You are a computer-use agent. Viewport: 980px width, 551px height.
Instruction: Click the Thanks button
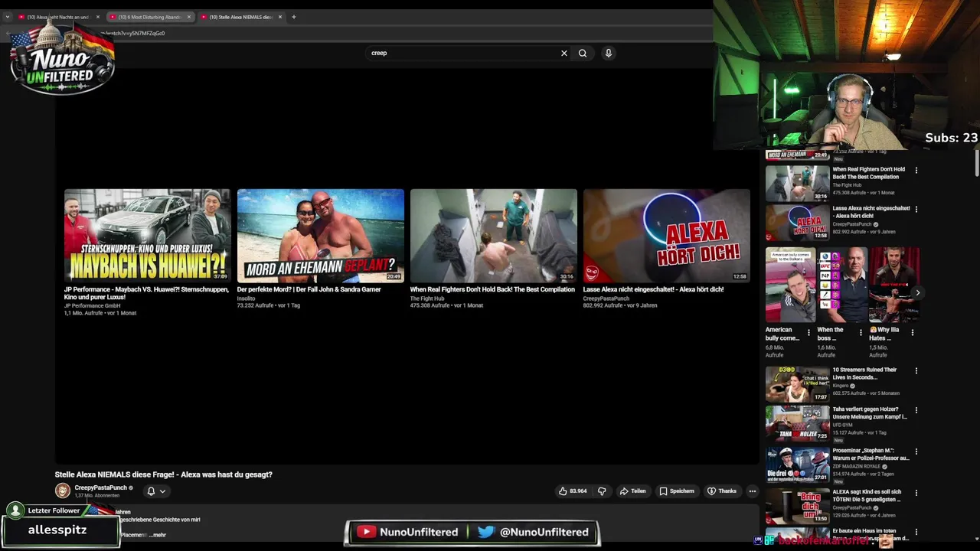(x=722, y=491)
